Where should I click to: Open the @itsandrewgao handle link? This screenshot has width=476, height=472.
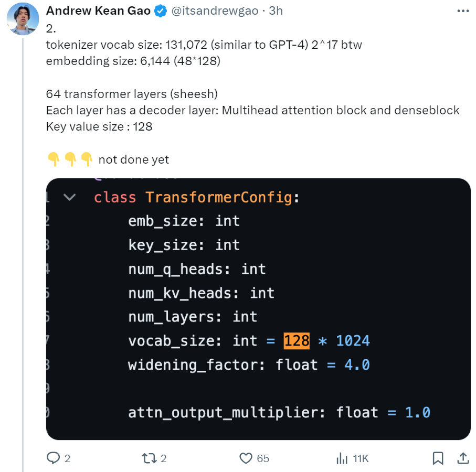tap(214, 11)
